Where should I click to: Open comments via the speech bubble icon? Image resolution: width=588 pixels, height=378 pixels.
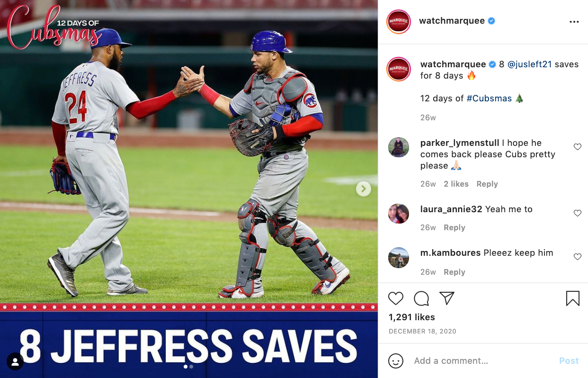pos(421,298)
